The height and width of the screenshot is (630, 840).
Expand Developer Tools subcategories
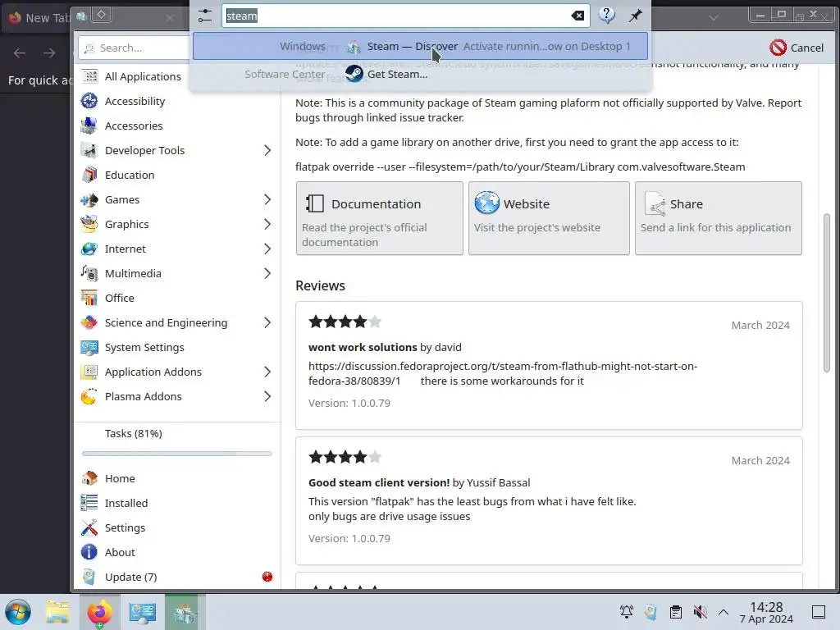267,151
